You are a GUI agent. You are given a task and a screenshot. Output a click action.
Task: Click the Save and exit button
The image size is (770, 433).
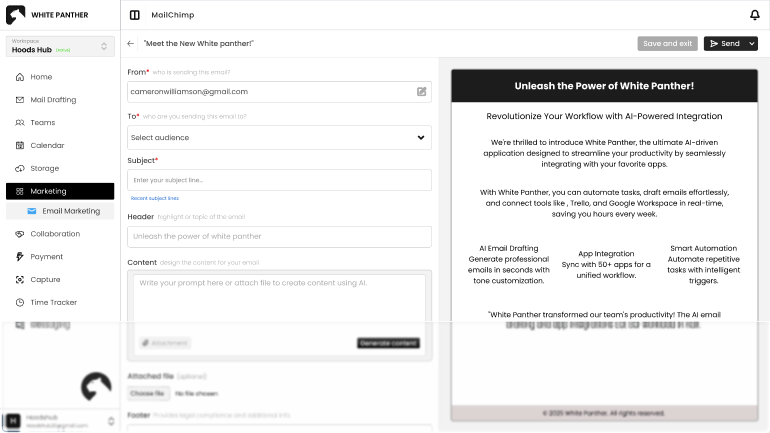tap(667, 44)
